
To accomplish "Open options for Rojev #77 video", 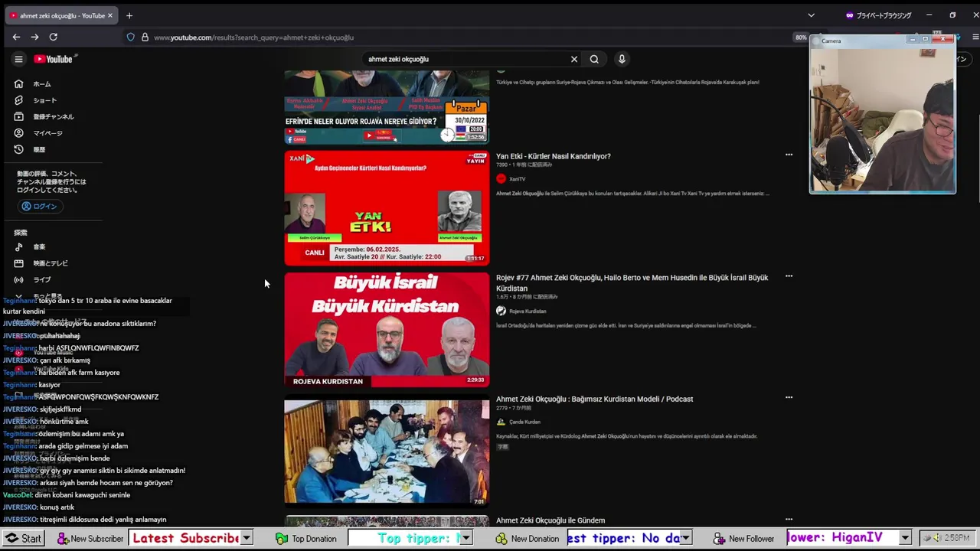I will tap(789, 276).
